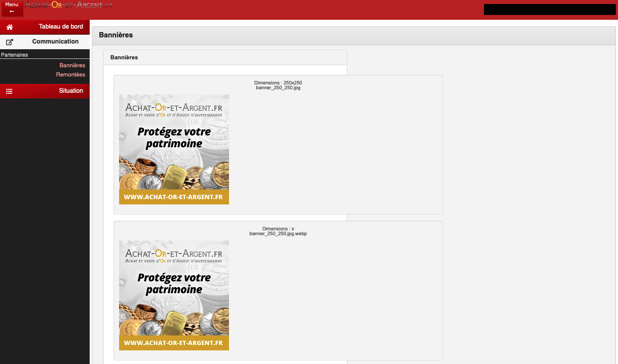Open the Situation menu label

[x=71, y=91]
